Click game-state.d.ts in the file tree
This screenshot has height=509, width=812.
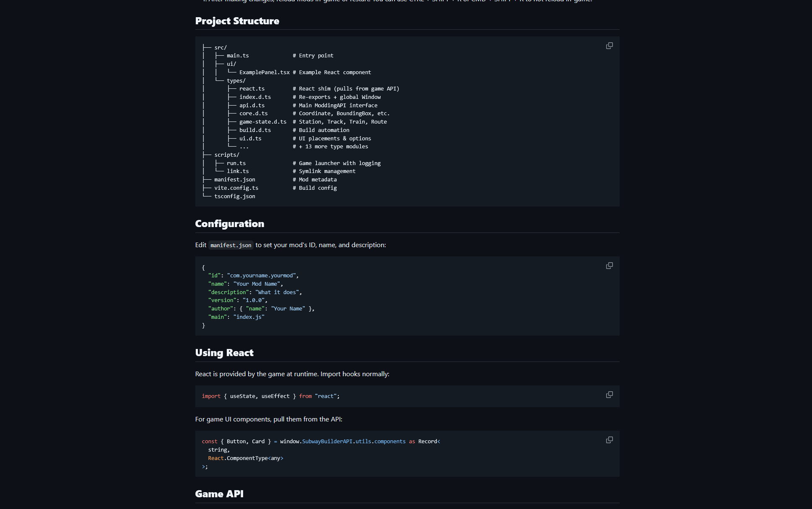(262, 122)
